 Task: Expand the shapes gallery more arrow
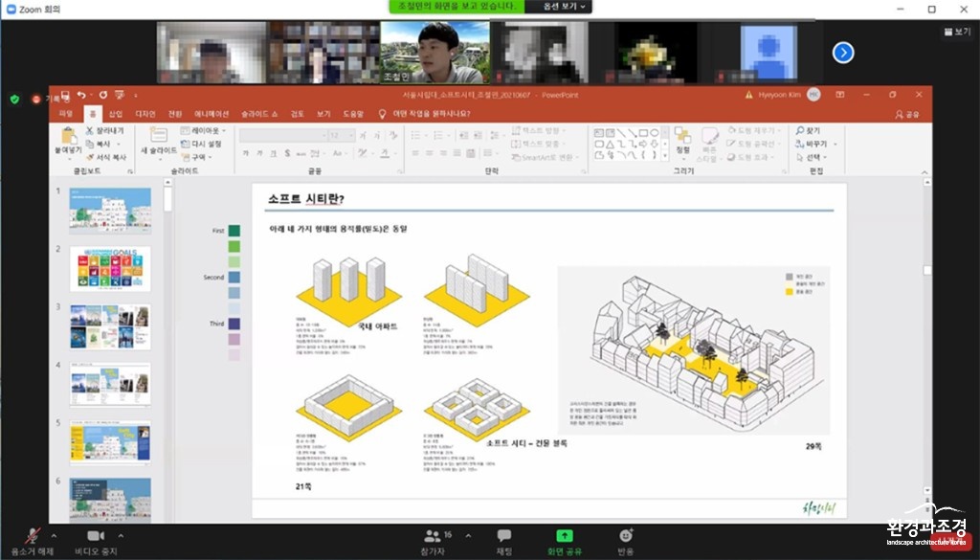pyautogui.click(x=665, y=155)
